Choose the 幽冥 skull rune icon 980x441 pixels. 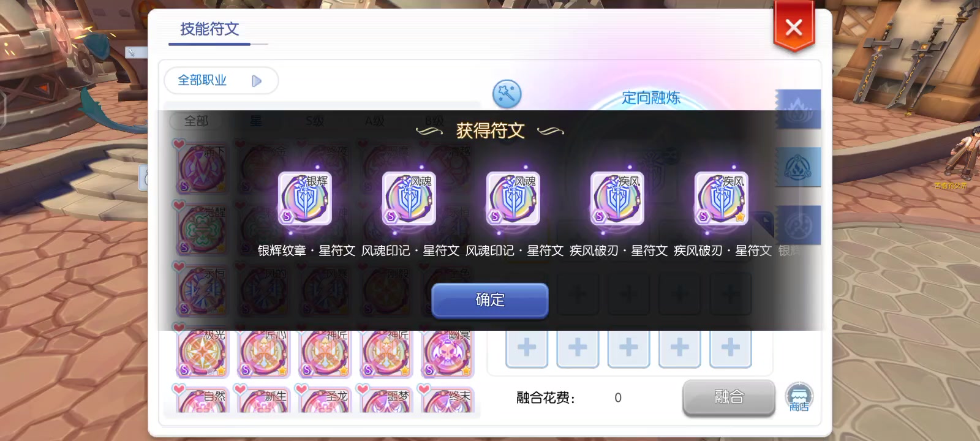coord(448,353)
